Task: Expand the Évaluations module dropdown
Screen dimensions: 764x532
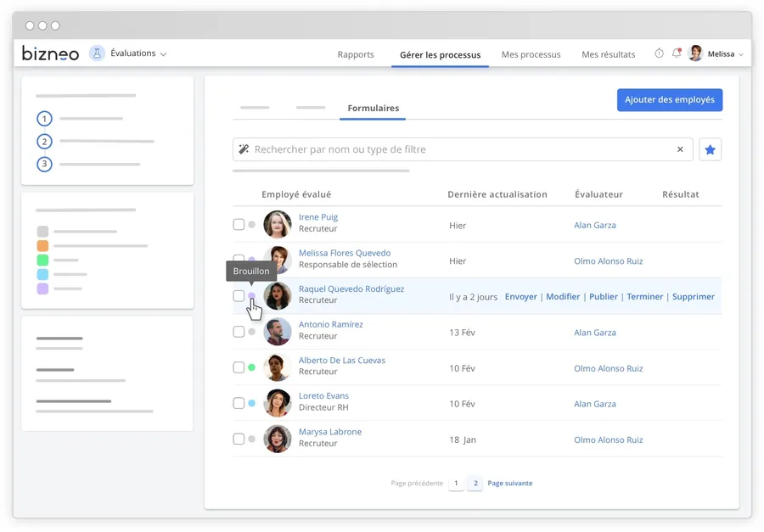Action: [163, 54]
